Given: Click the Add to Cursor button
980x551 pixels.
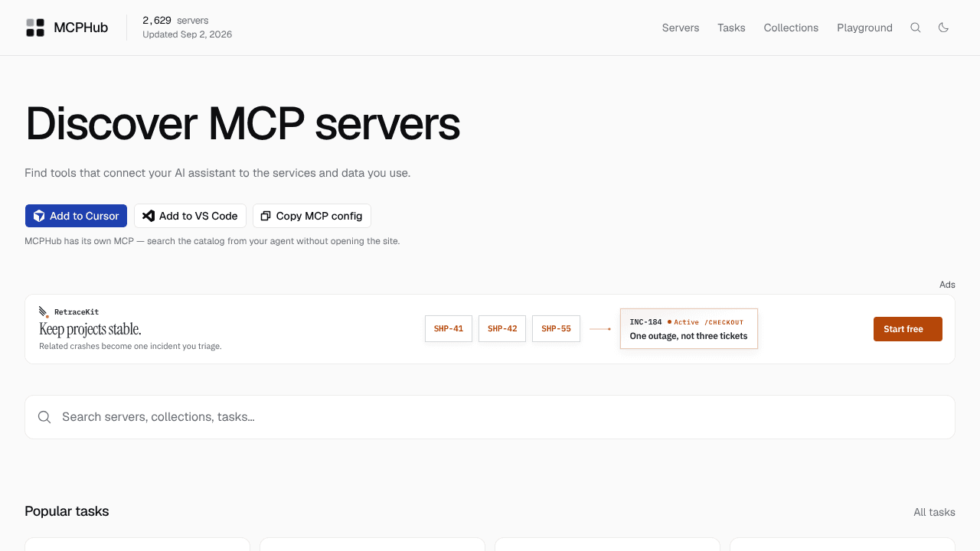Looking at the screenshot, I should point(76,216).
